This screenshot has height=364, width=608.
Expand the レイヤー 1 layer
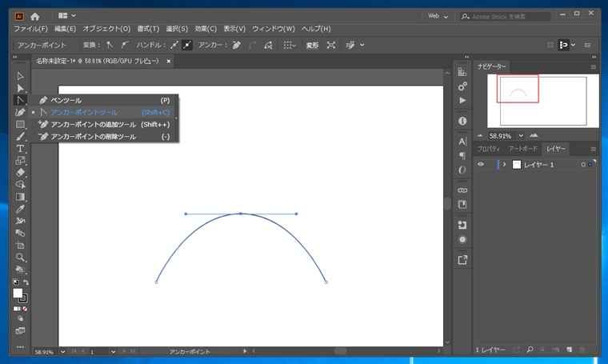(505, 164)
